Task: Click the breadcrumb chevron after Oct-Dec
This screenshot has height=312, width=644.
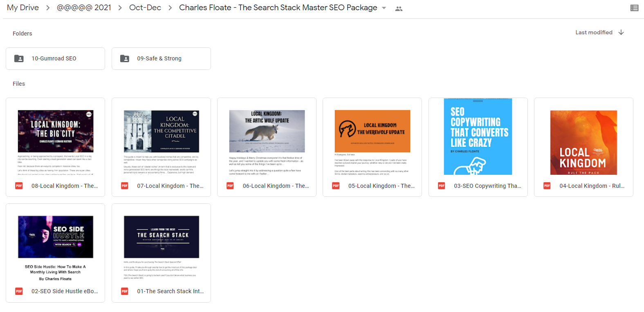Action: pyautogui.click(x=170, y=8)
